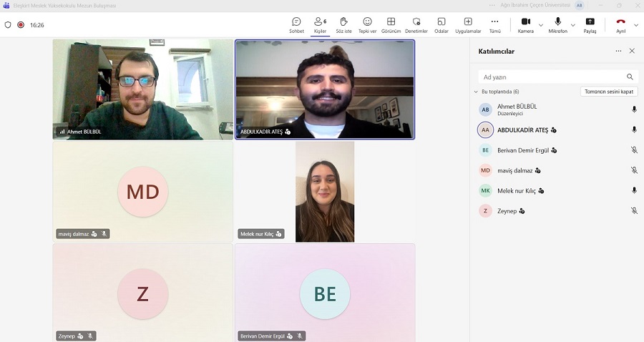Viewport: 644px width, 342px height.
Task: Expand Kamera options dropdown arrow
Action: pos(541,25)
